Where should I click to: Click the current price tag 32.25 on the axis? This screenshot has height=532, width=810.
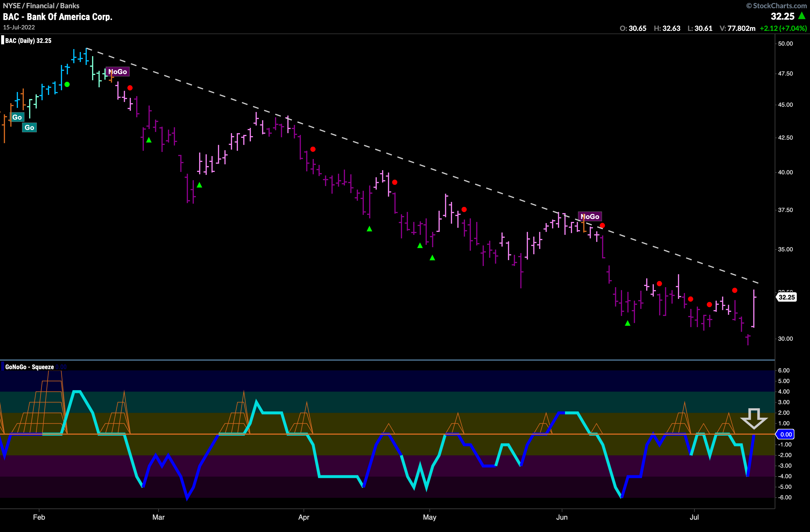coord(786,297)
